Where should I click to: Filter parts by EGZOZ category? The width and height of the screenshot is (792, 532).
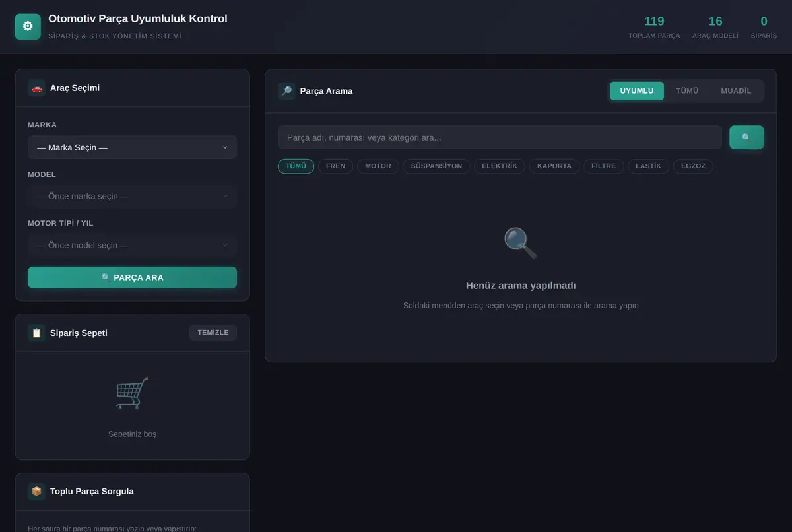693,166
